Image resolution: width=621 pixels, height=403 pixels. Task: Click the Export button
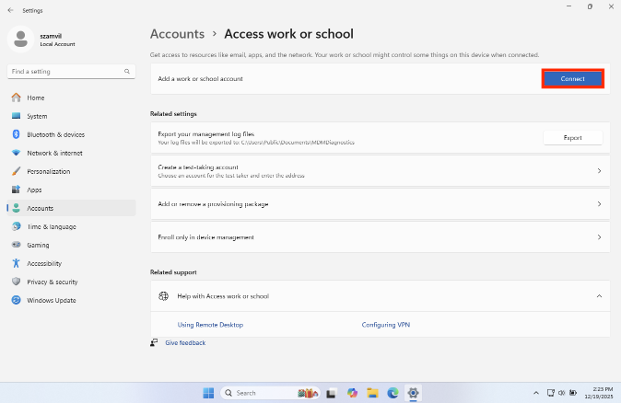pos(572,138)
